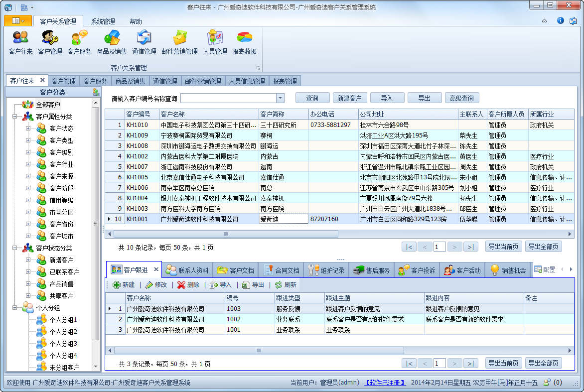
Task: Click the 修改 pencil icon
Action: point(148,285)
